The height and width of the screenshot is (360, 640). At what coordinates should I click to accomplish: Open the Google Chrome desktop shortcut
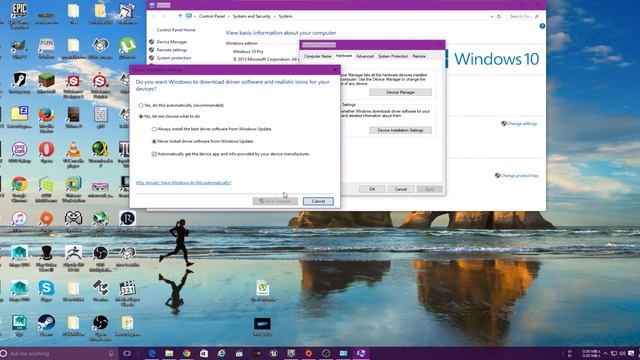[x=19, y=188]
